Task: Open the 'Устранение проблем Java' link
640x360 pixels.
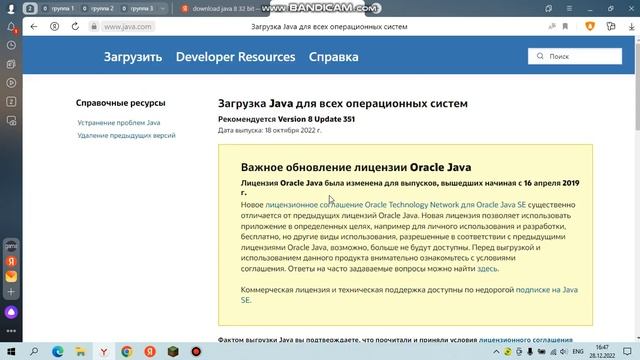Action: click(x=119, y=122)
